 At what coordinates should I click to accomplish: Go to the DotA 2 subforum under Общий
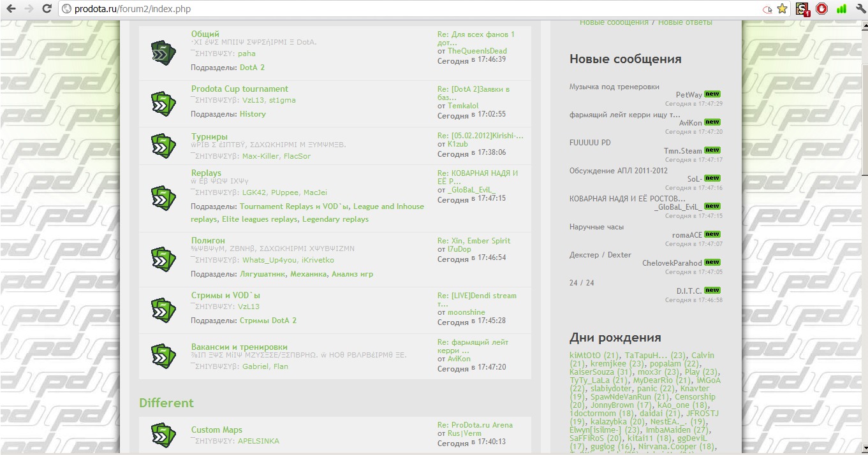coord(252,67)
